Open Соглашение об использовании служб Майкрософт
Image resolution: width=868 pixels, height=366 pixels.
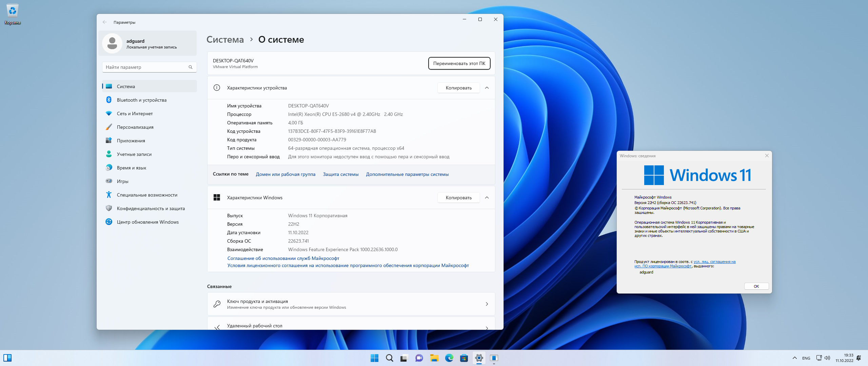pyautogui.click(x=283, y=258)
